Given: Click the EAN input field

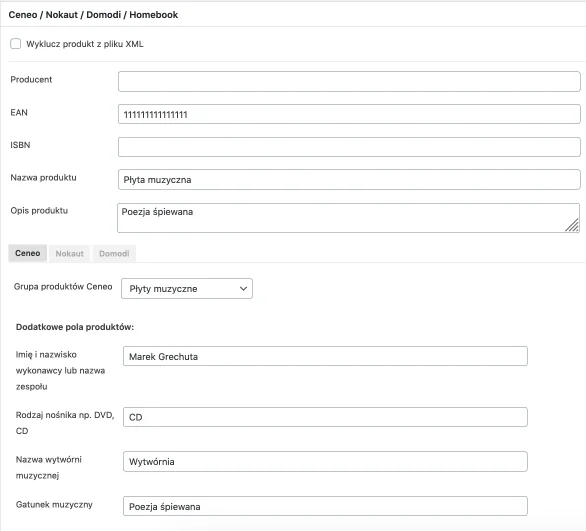Looking at the screenshot, I should click(349, 114).
